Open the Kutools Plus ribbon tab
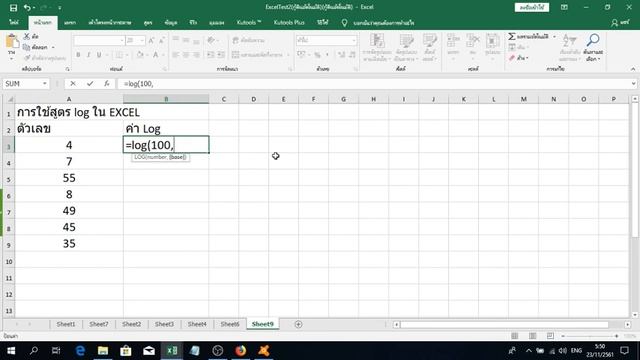This screenshot has height=360, width=640. tap(289, 23)
